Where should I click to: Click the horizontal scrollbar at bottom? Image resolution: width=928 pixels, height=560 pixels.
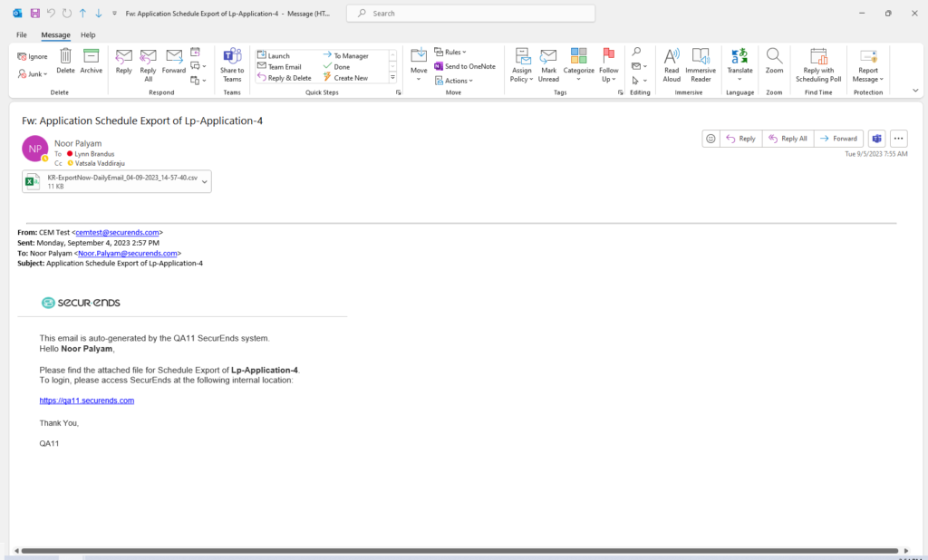(x=459, y=551)
